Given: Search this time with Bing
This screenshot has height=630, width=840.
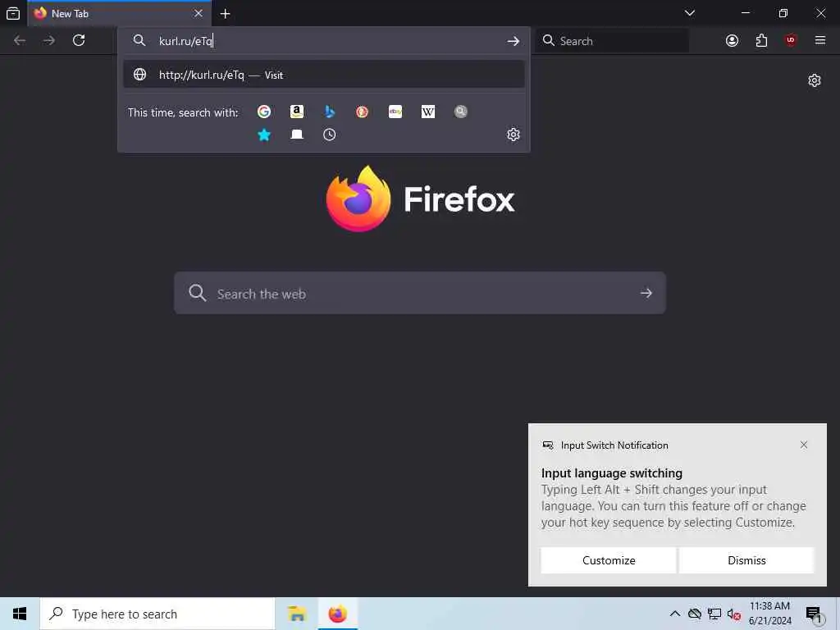Looking at the screenshot, I should (330, 112).
